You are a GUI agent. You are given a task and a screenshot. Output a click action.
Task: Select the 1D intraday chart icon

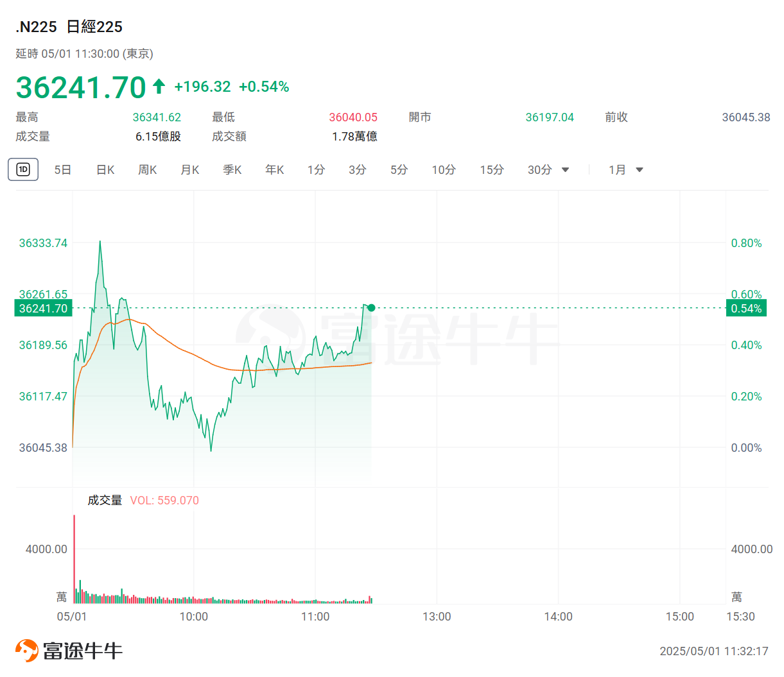tap(23, 169)
